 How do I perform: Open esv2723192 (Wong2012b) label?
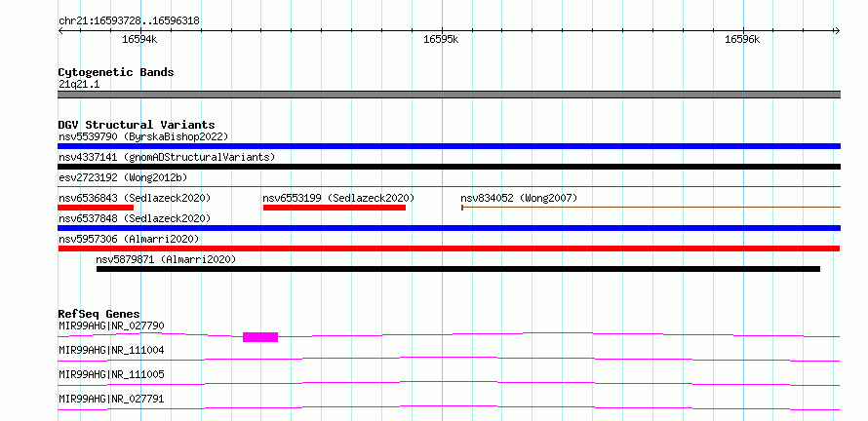point(123,177)
